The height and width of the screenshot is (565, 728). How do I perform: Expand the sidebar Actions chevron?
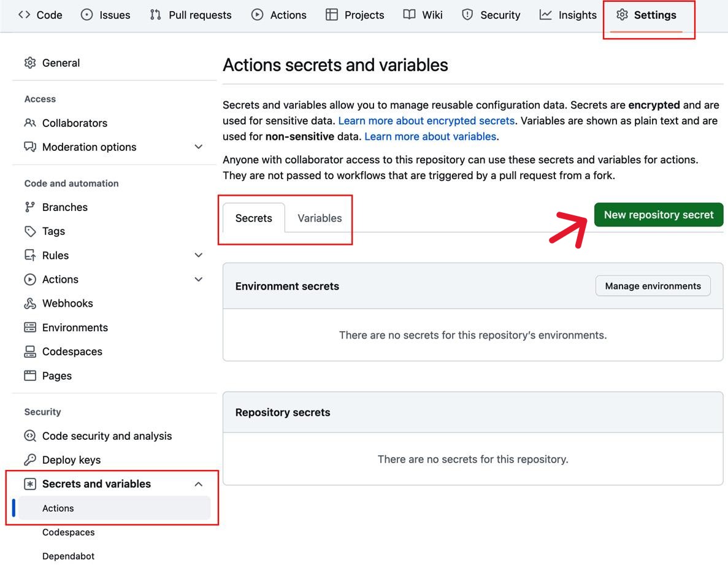pyautogui.click(x=198, y=280)
